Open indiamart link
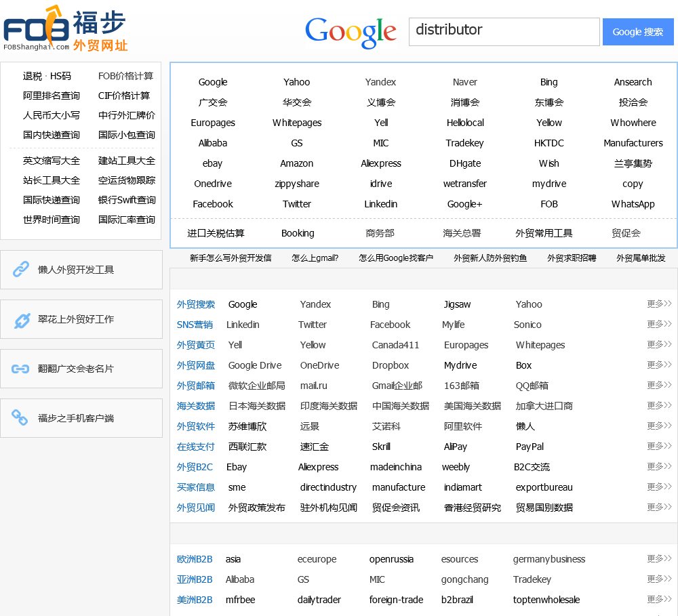678x616 pixels. tap(462, 487)
